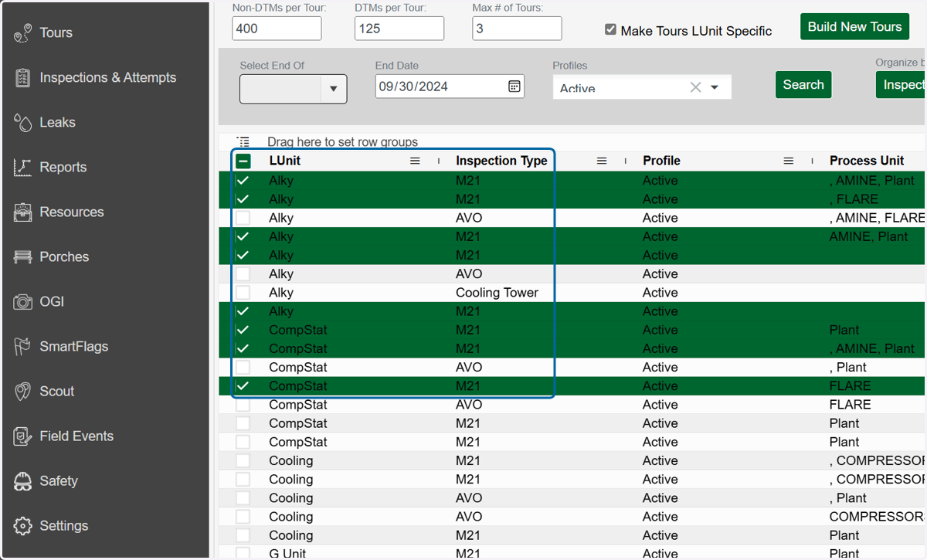Open the End Date calendar picker icon

(514, 87)
